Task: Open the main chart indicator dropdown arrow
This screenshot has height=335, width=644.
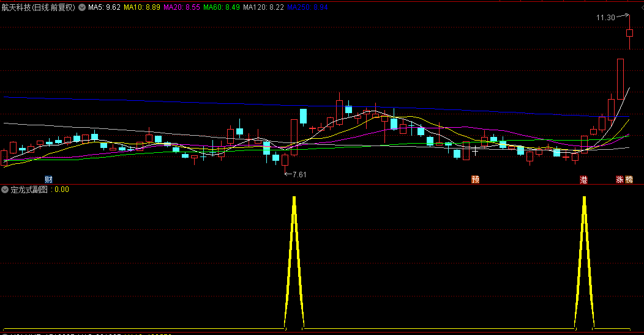Action: click(82, 7)
